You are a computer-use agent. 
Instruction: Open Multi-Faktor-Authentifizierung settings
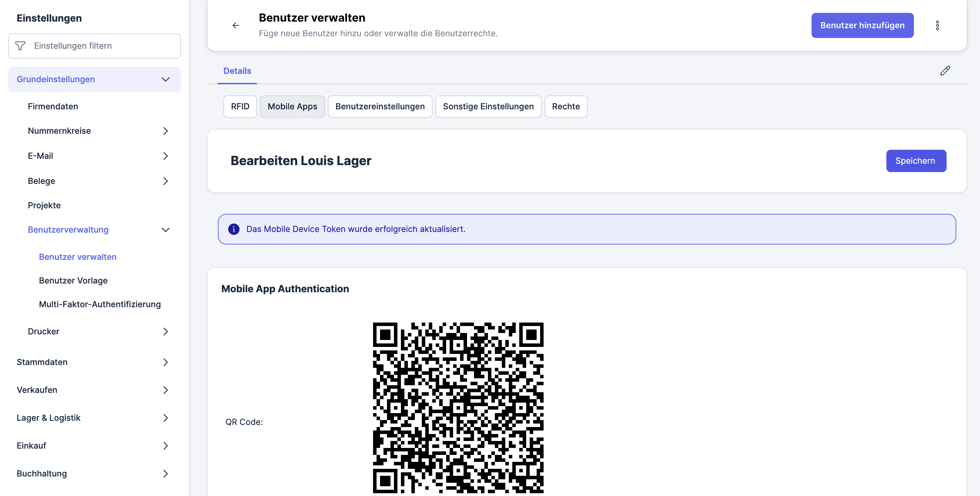100,304
